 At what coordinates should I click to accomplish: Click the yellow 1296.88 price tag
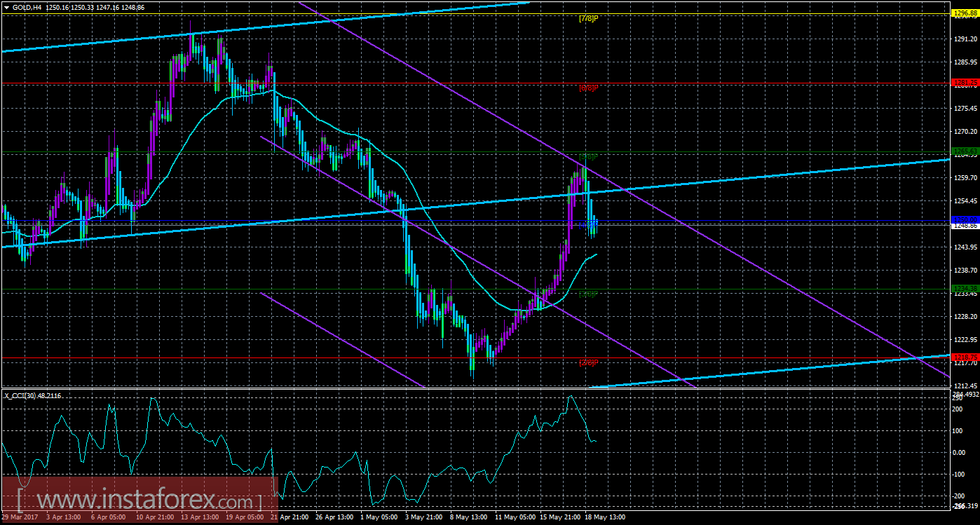(x=965, y=13)
